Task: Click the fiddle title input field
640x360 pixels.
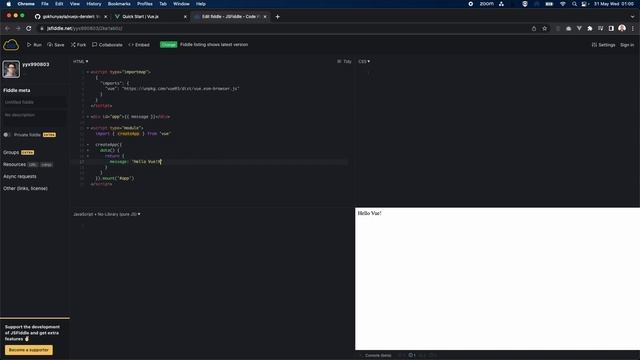Action: (34, 102)
